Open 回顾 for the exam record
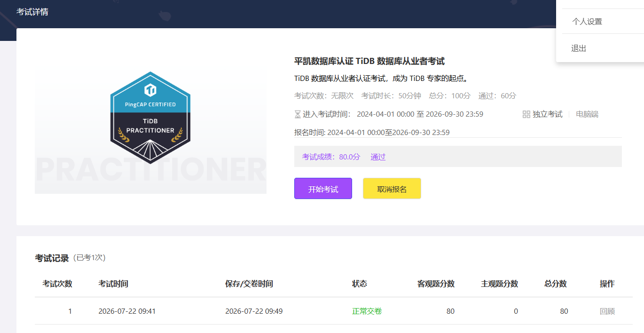The width and height of the screenshot is (644, 333). click(607, 311)
